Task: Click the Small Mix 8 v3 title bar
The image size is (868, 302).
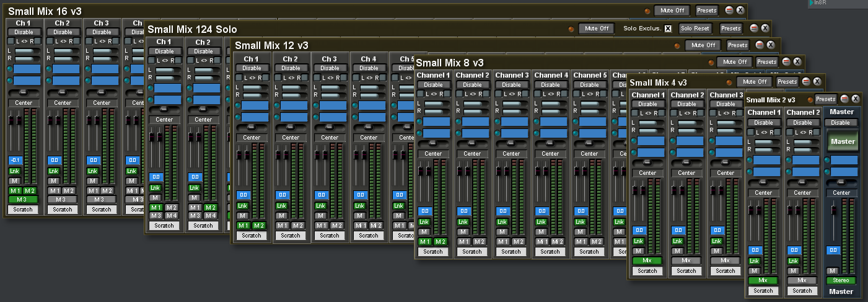Action: click(558, 63)
